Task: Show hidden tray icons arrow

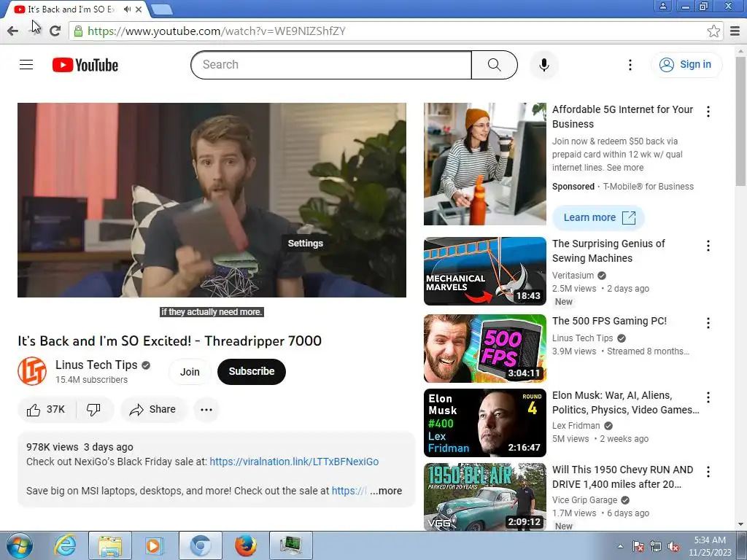Action: pos(620,547)
